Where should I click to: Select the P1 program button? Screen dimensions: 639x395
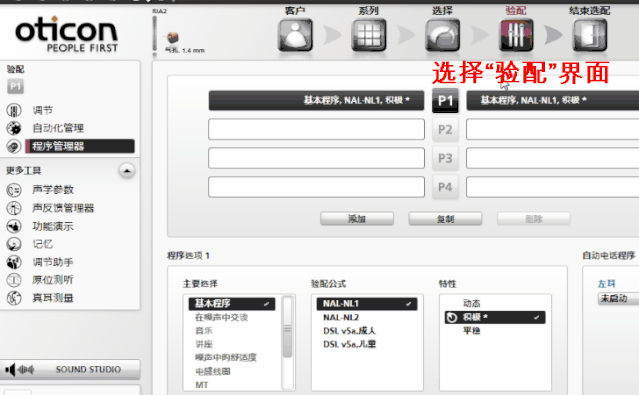pyautogui.click(x=445, y=101)
